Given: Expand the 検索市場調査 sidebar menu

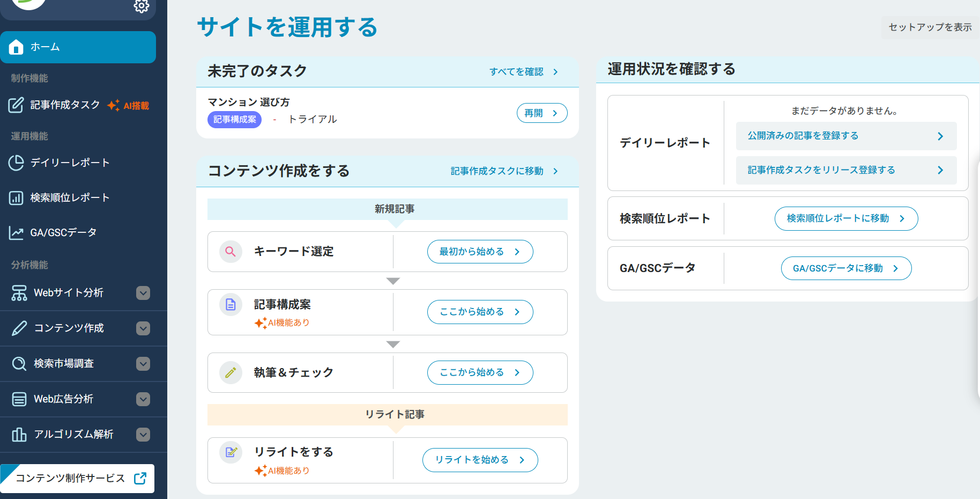Looking at the screenshot, I should (x=143, y=364).
